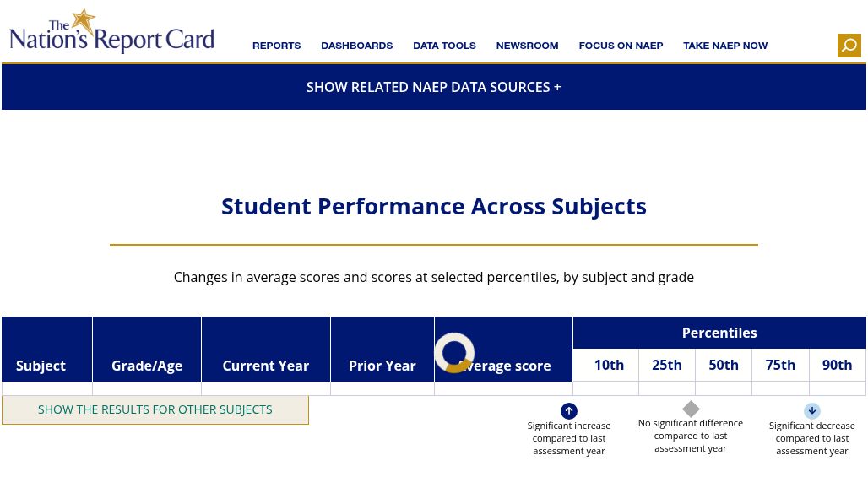Open the Reports menu

pyautogui.click(x=276, y=46)
